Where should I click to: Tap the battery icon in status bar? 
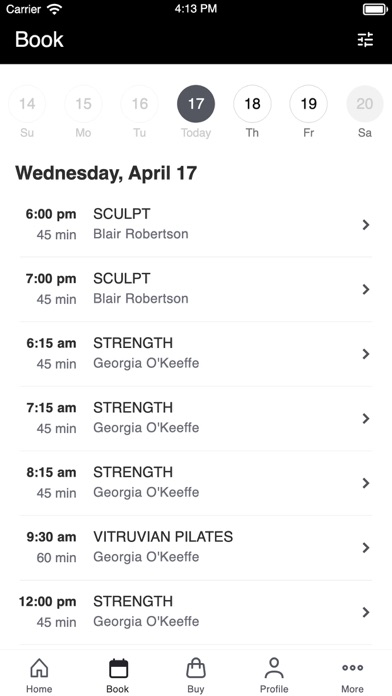pyautogui.click(x=375, y=9)
